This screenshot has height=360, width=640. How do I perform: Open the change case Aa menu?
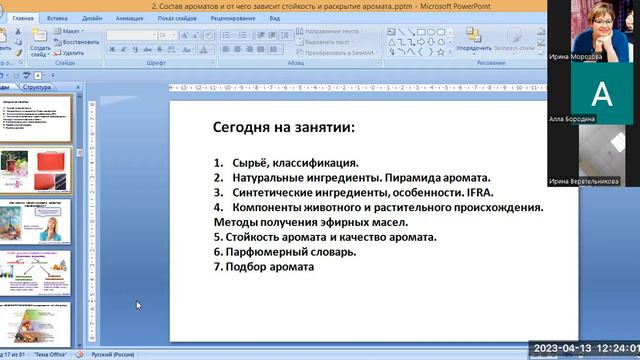click(187, 50)
